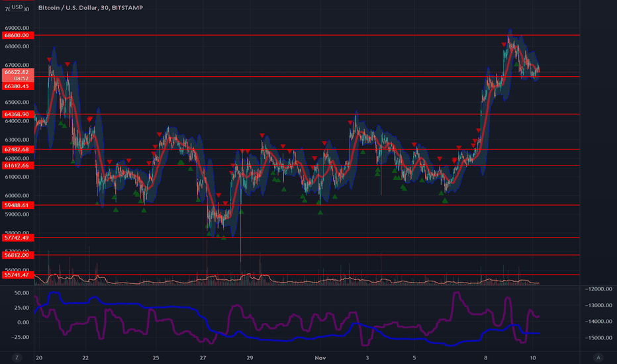Screen dimensions: 617x364
Task: Click the 50.00 oscillator scale value
Action: point(22,293)
